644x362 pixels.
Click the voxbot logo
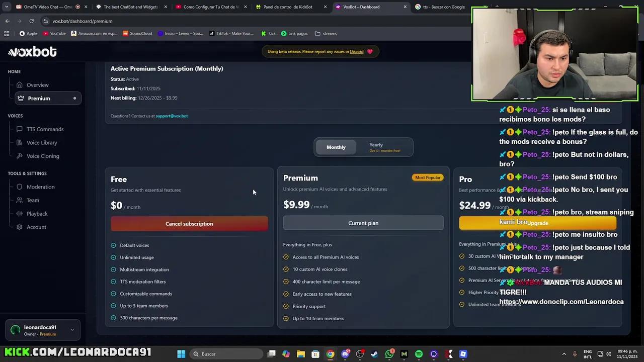click(32, 52)
